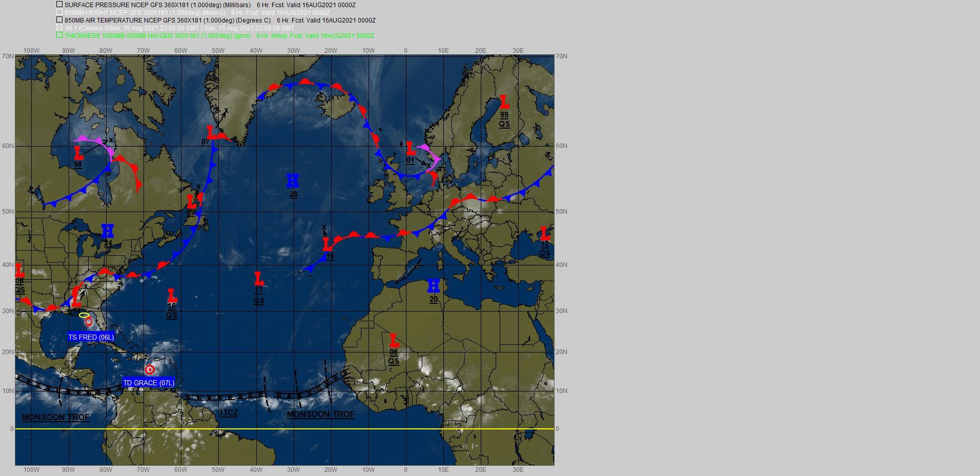Click the blue H 28 high-pressure symbol
The height and width of the screenshot is (476, 980).
293,181
